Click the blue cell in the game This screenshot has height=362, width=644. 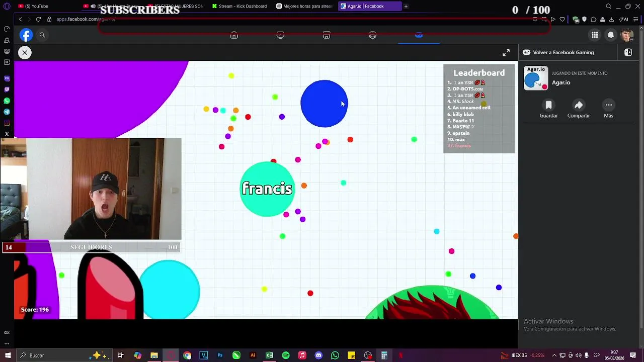(324, 104)
